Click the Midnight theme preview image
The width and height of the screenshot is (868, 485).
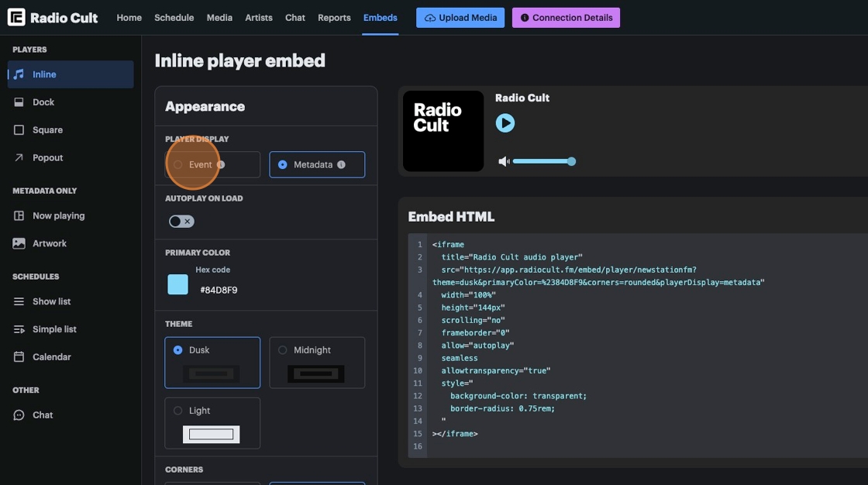point(316,373)
